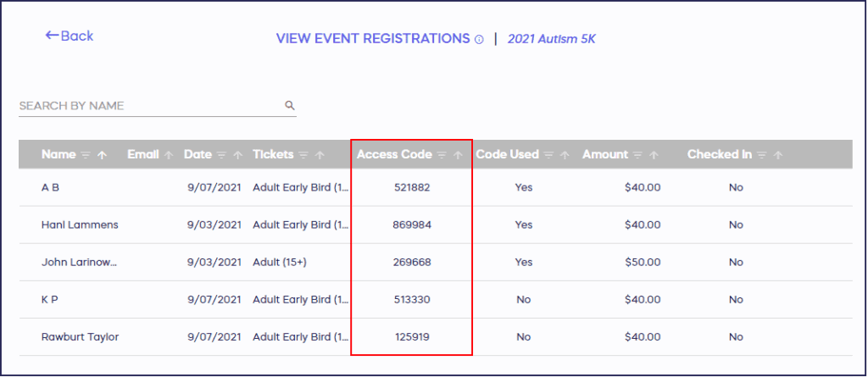Sort by Access Code arrow
Viewport: 868px width, 377px height.
coord(458,155)
